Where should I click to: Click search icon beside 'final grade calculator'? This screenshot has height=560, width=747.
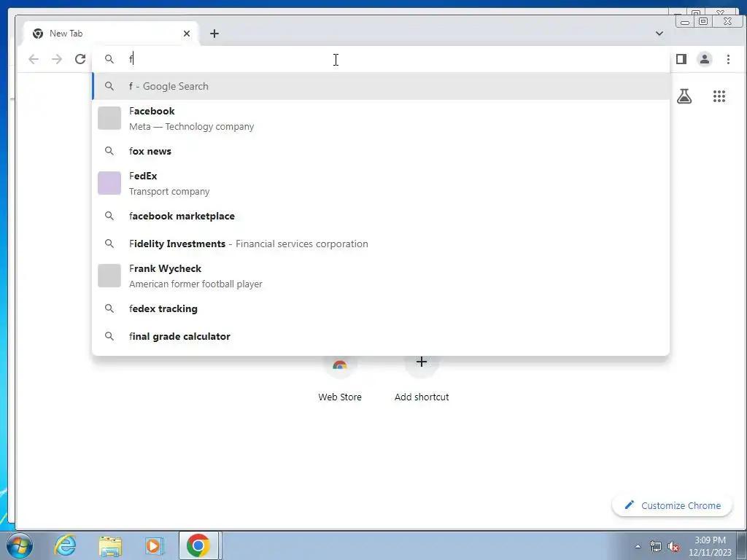tap(109, 336)
